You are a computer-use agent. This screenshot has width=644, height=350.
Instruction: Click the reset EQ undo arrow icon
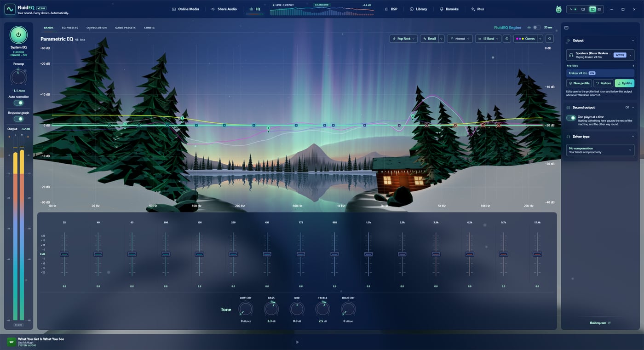[x=549, y=39]
